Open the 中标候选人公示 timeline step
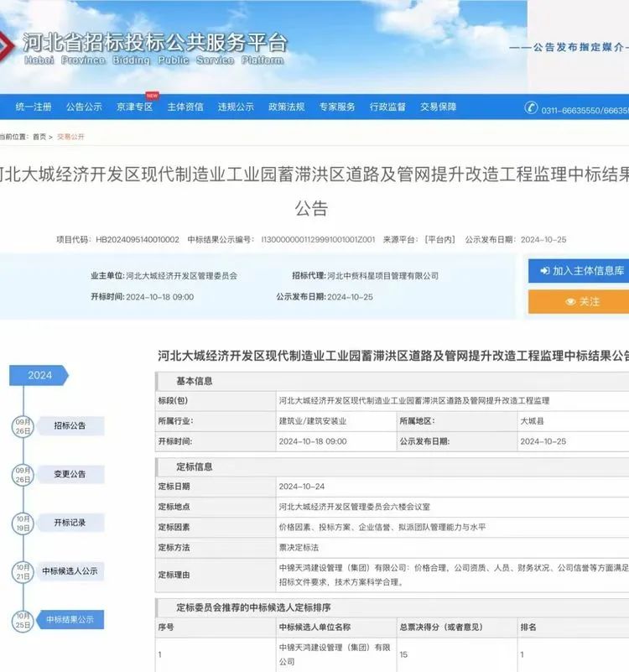The height and width of the screenshot is (672, 629). coord(70,571)
